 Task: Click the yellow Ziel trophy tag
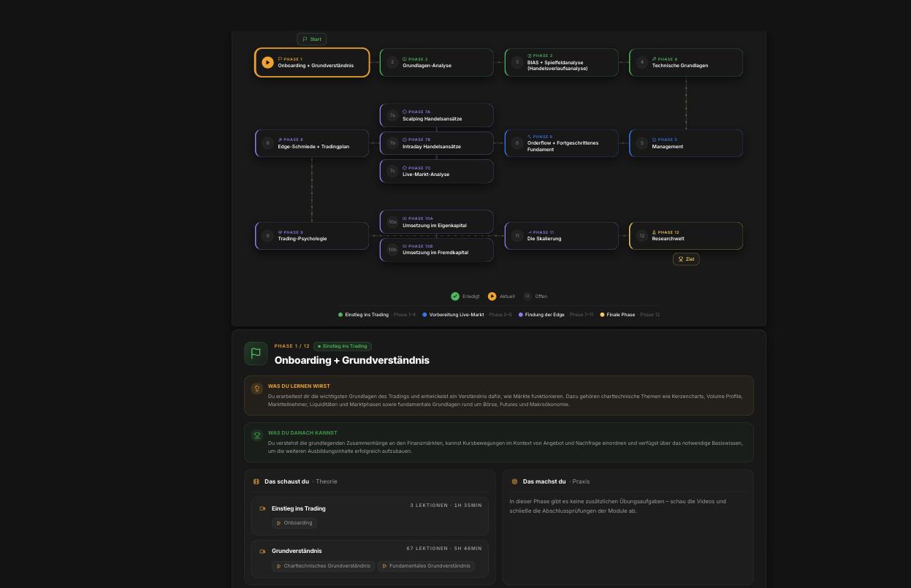point(686,259)
